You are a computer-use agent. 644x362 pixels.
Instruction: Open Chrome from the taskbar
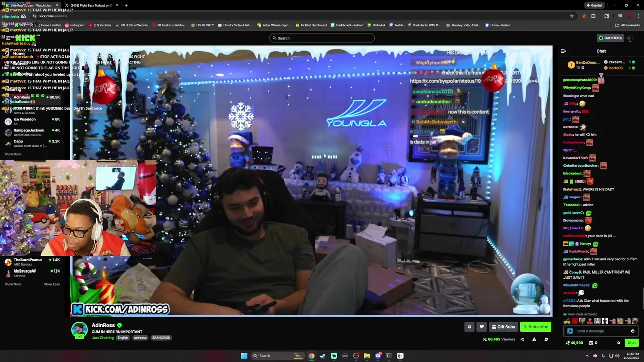click(x=311, y=356)
